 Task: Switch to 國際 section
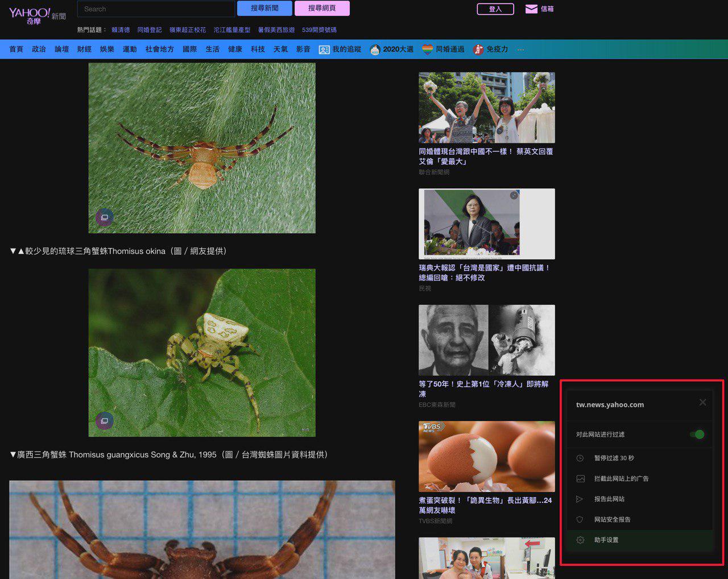click(x=190, y=49)
